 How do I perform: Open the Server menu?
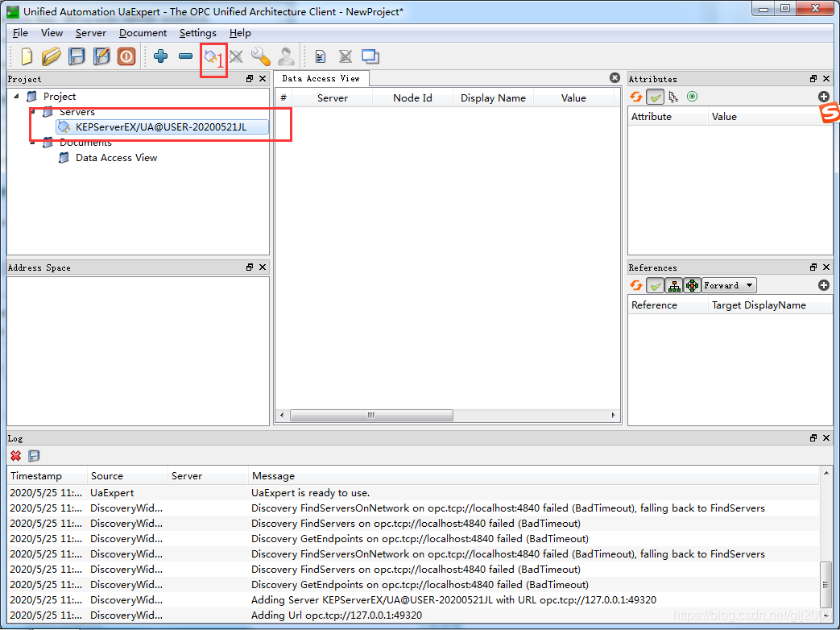click(x=91, y=33)
